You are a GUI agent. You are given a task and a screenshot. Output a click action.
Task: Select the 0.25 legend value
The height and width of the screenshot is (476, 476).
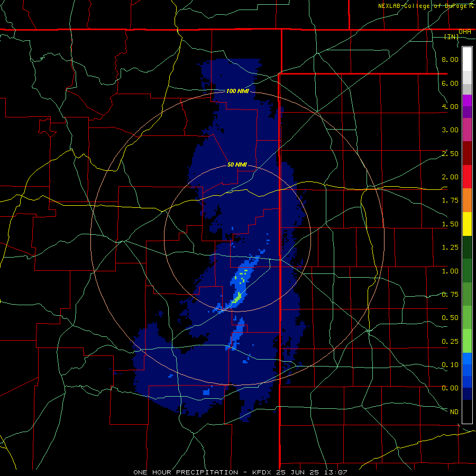(450, 342)
